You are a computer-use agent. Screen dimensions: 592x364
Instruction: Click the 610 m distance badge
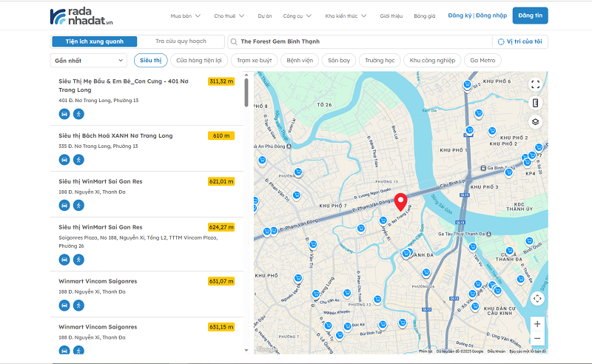tap(221, 135)
